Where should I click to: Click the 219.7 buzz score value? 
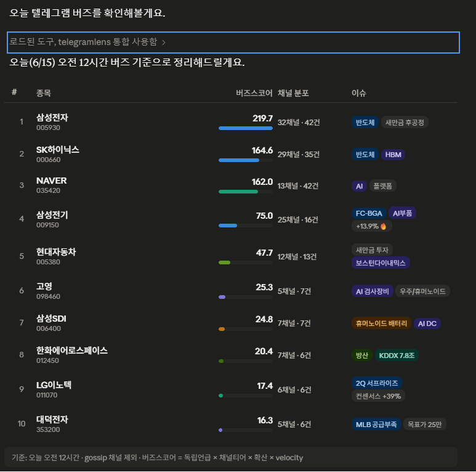pyautogui.click(x=262, y=118)
